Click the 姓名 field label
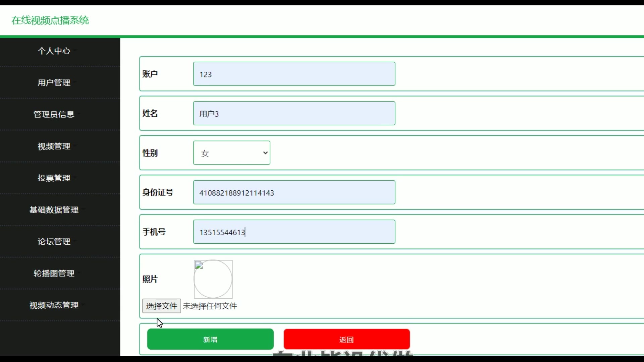This screenshot has width=644, height=362. click(150, 114)
